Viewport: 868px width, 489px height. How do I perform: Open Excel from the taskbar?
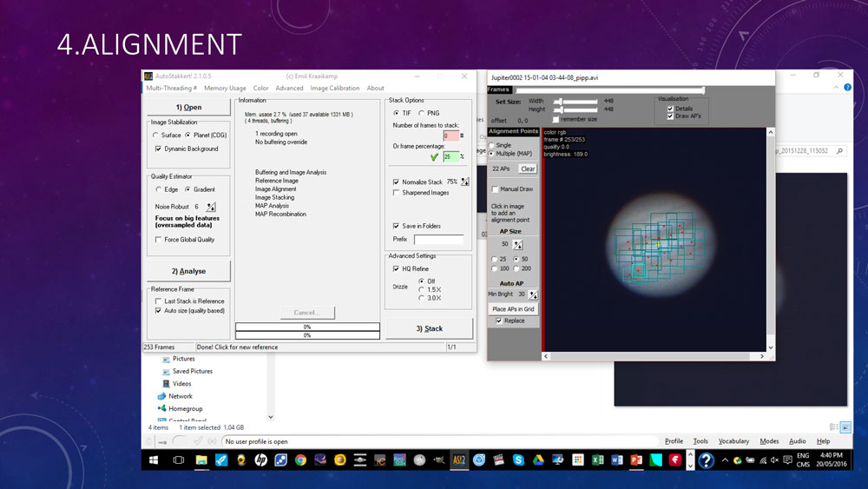pyautogui.click(x=598, y=460)
